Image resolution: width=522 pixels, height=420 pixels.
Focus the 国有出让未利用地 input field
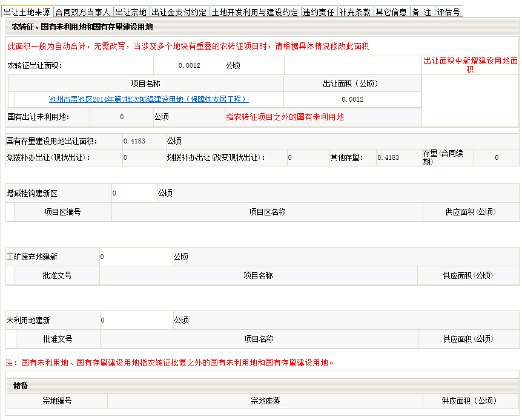122,117
